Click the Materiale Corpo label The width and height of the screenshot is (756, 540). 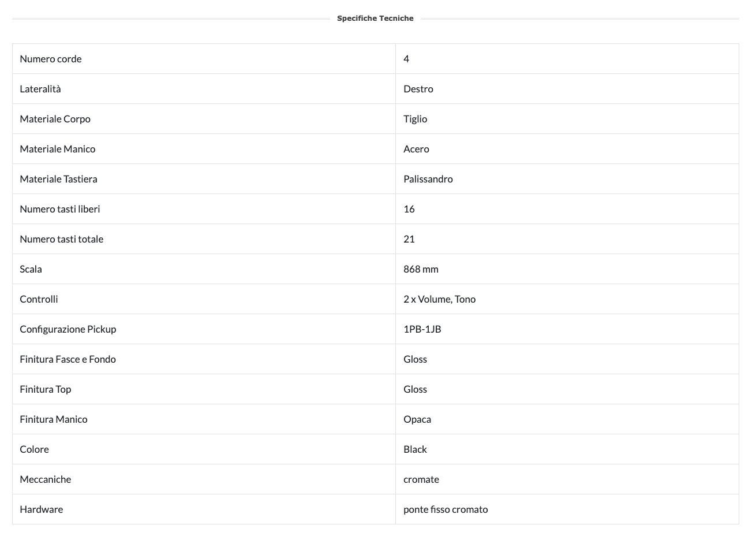(55, 119)
